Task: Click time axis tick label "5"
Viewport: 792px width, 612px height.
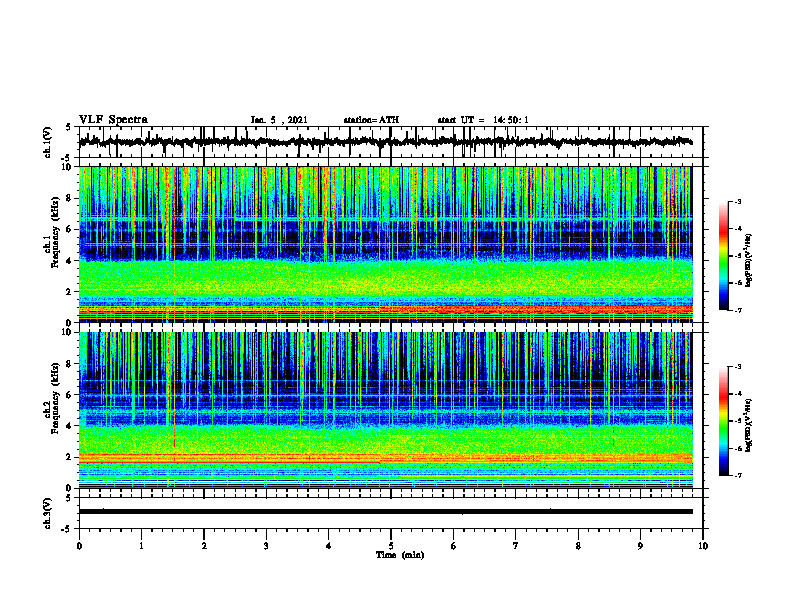Action: click(391, 546)
